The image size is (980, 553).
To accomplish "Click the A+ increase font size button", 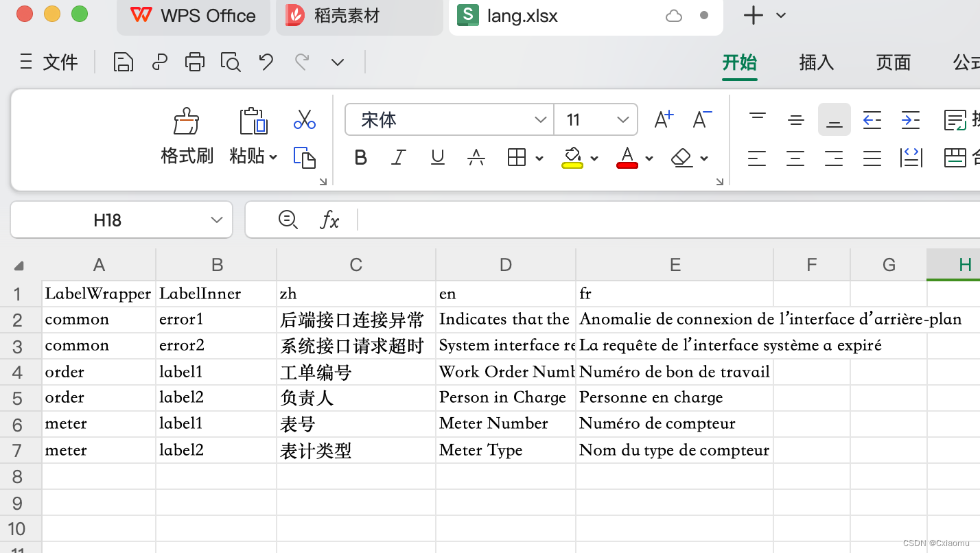I will coord(663,119).
